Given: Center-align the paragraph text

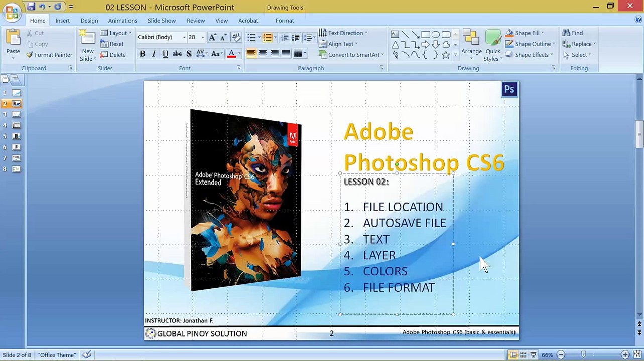Looking at the screenshot, I should pos(263,54).
